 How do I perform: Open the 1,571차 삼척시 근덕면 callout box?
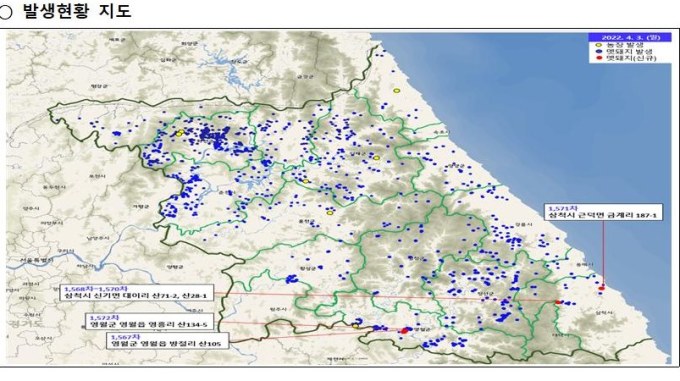(x=603, y=212)
